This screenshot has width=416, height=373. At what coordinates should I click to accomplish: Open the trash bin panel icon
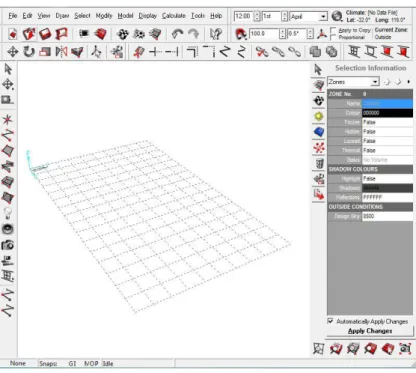[319, 164]
